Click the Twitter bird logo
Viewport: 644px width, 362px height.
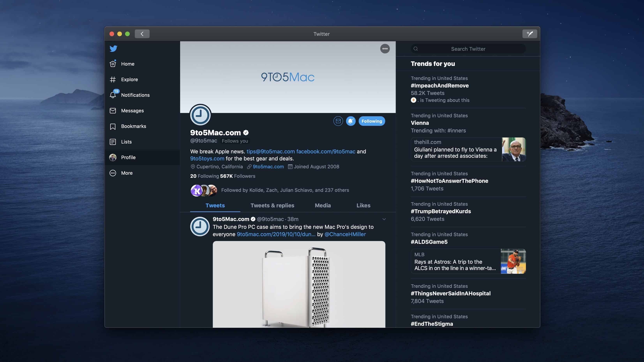pyautogui.click(x=114, y=48)
